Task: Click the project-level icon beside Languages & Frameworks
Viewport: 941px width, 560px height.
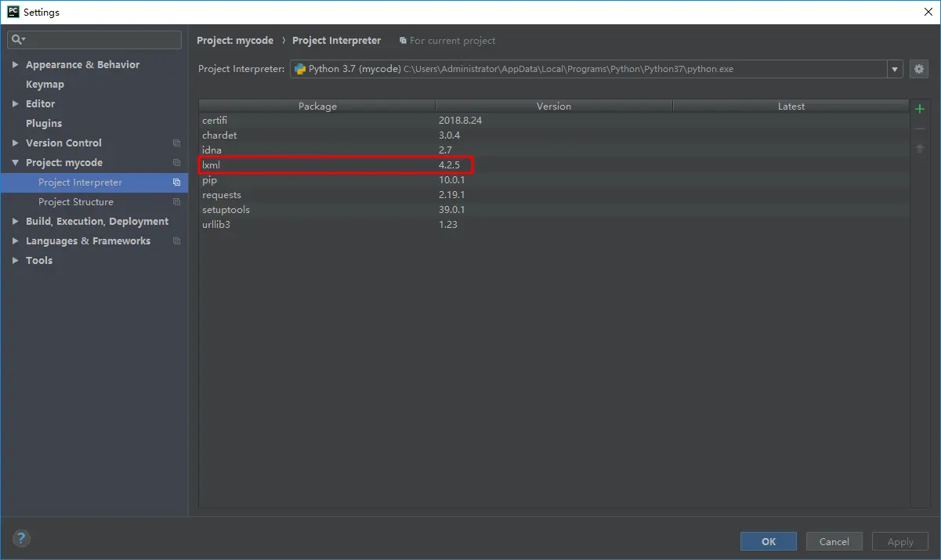Action: pyautogui.click(x=176, y=241)
